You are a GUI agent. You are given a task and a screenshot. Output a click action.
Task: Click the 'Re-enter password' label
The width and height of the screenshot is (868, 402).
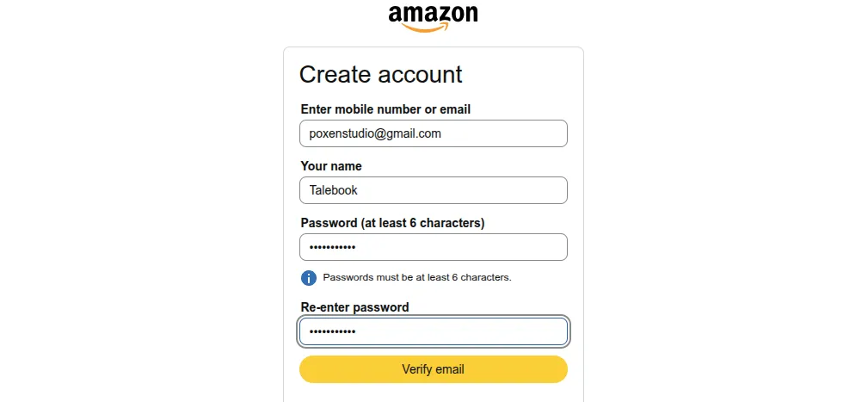(354, 307)
